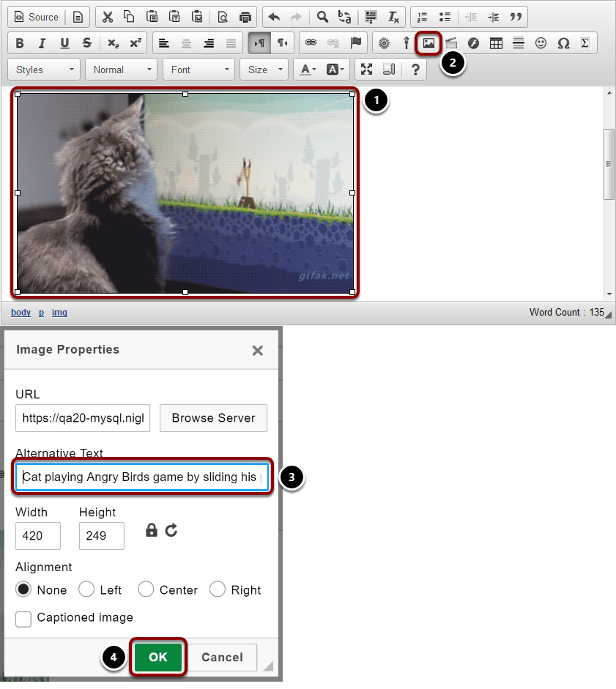This screenshot has height=689, width=616.
Task: Click the Cut scissors icon
Action: (107, 17)
